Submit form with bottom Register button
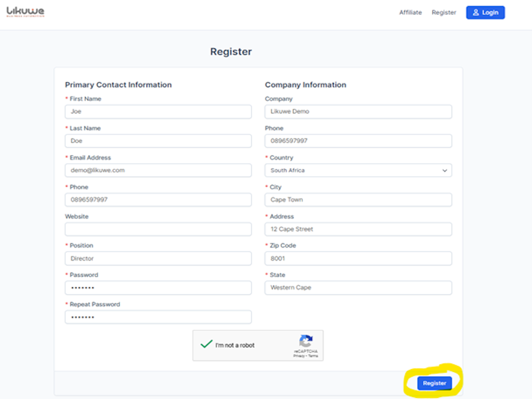This screenshot has height=399, width=532. click(434, 383)
